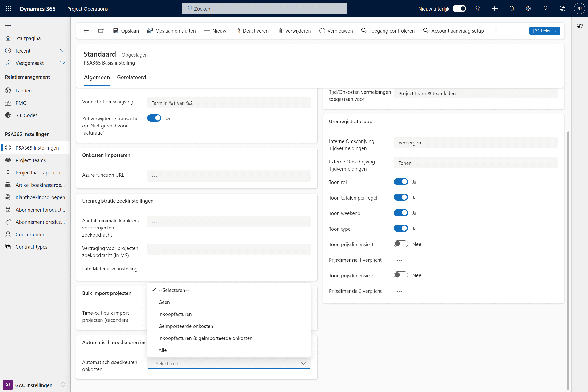Screen dimensions: 588x392
Task: Enable Toon prijsdimensie 1 switch
Action: pyautogui.click(x=401, y=244)
